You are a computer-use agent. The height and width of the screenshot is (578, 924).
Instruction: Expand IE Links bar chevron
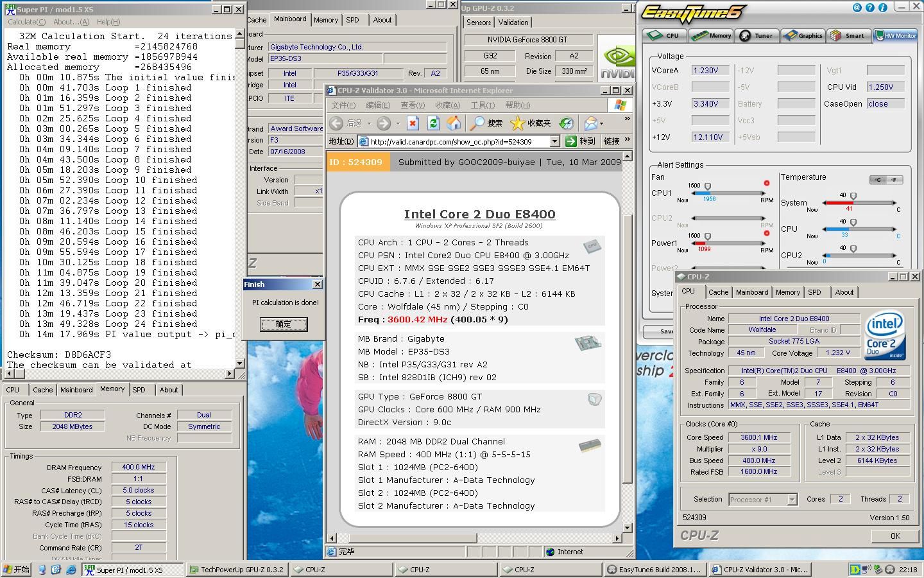(x=627, y=139)
